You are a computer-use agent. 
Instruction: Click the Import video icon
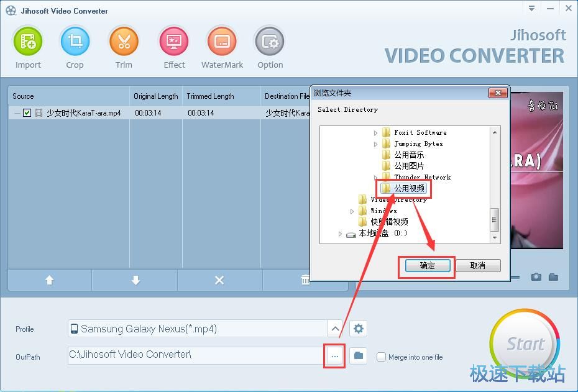pos(28,41)
